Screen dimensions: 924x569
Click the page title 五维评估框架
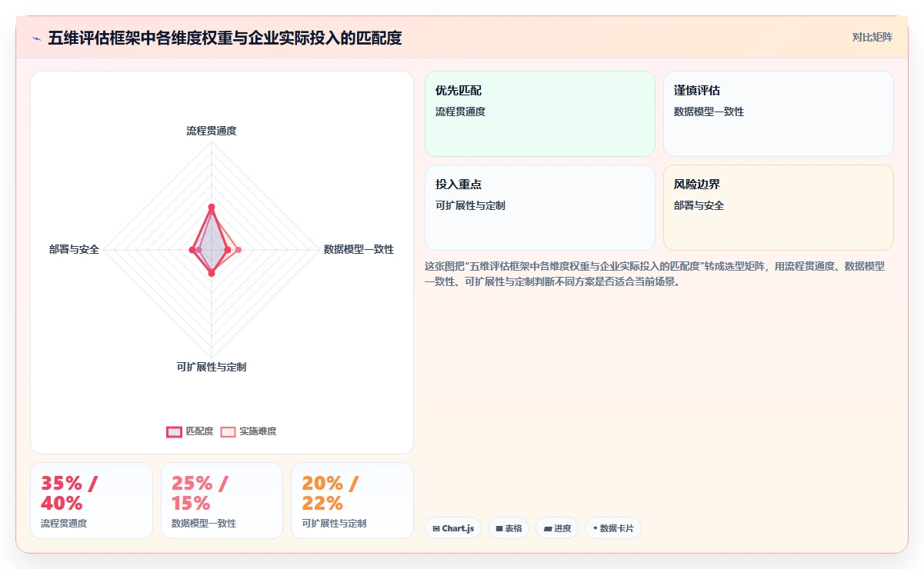[x=225, y=38]
